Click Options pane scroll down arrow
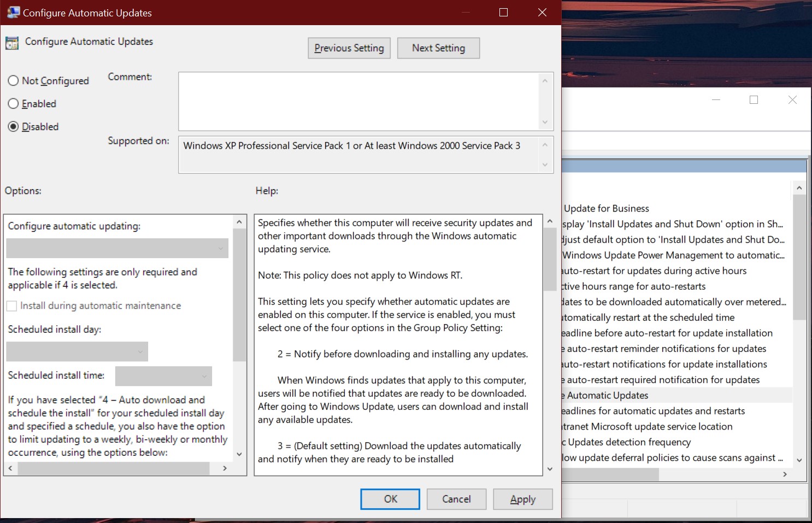Image resolution: width=812 pixels, height=523 pixels. [x=239, y=454]
